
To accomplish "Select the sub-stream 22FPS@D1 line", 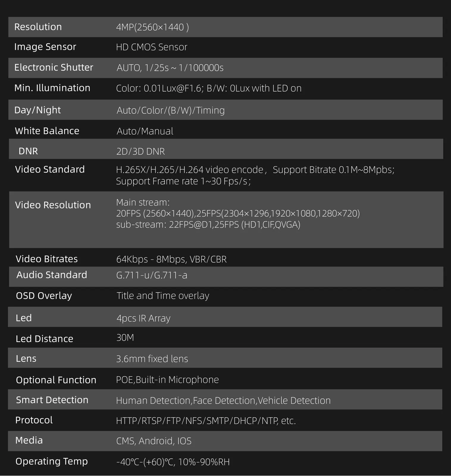I will [208, 224].
